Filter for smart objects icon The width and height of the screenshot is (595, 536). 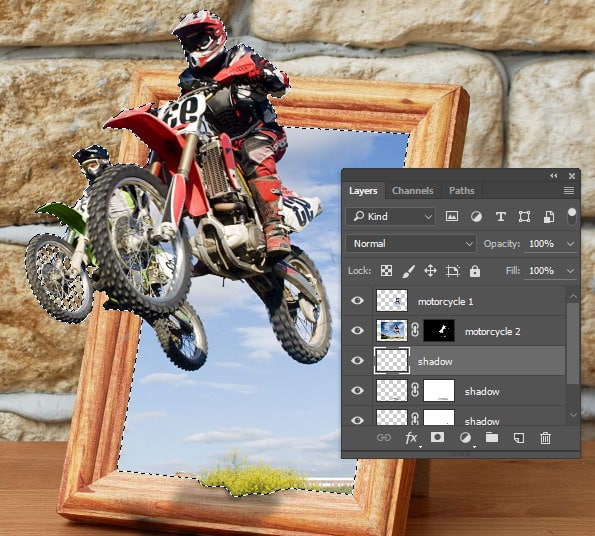pos(549,217)
